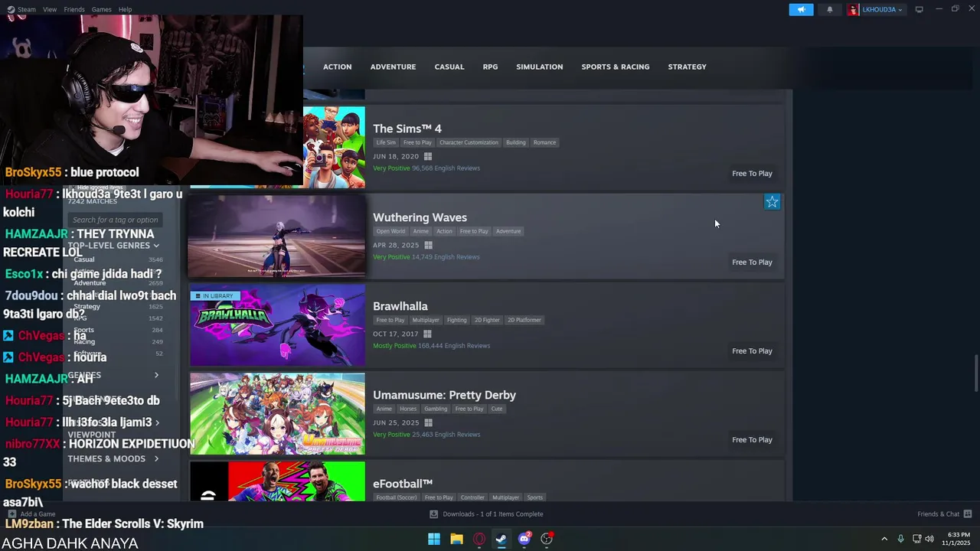The height and width of the screenshot is (551, 980).
Task: Expand the THEMES & MOODS filter section
Action: coord(113,458)
